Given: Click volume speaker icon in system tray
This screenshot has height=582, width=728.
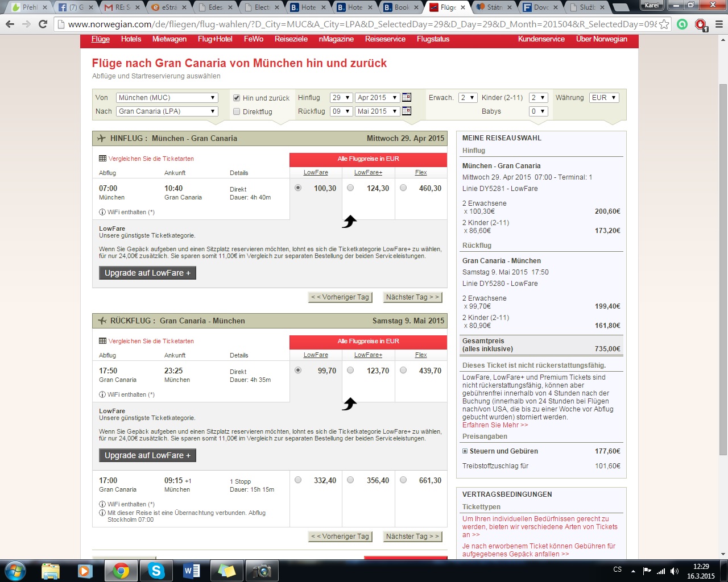Looking at the screenshot, I should tap(675, 571).
